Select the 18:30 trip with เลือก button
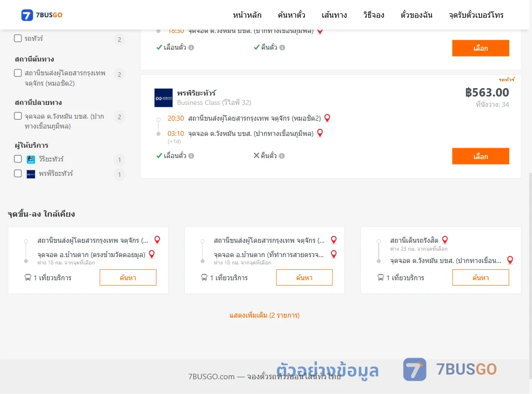 coord(480,48)
